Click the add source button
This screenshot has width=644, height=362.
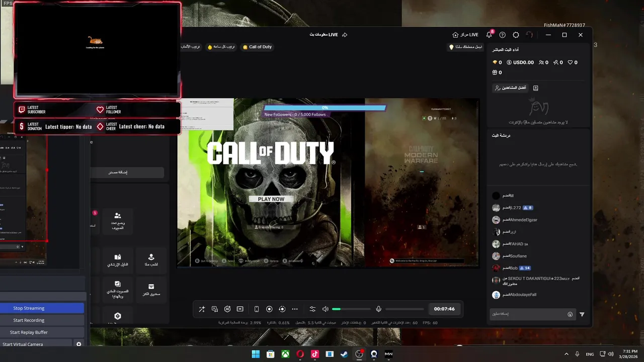tap(127, 172)
